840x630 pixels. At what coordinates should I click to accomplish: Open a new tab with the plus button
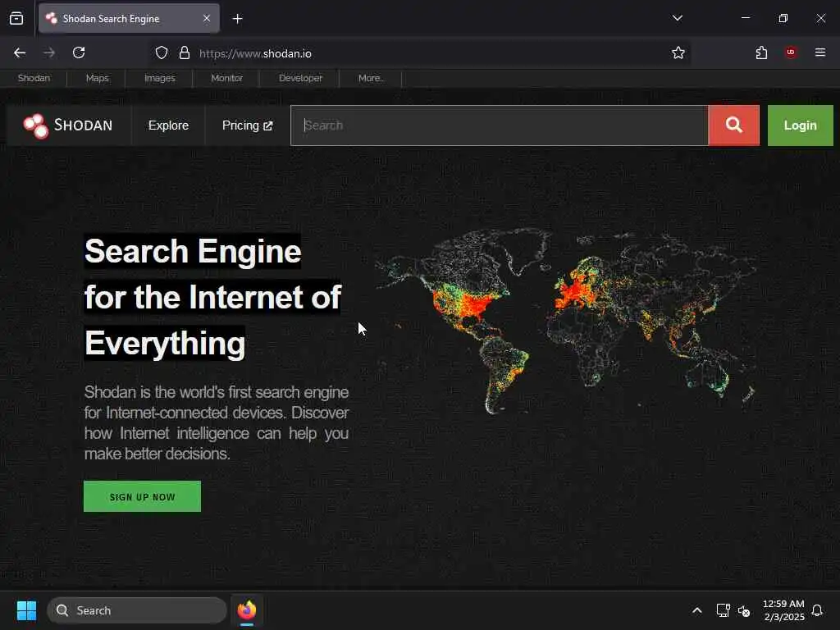coord(237,19)
